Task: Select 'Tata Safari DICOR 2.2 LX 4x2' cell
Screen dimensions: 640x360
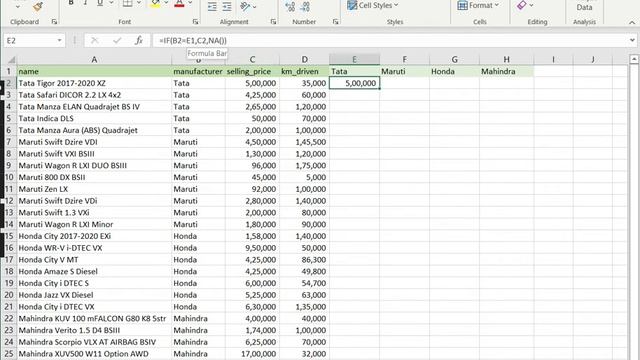Action: (x=94, y=95)
